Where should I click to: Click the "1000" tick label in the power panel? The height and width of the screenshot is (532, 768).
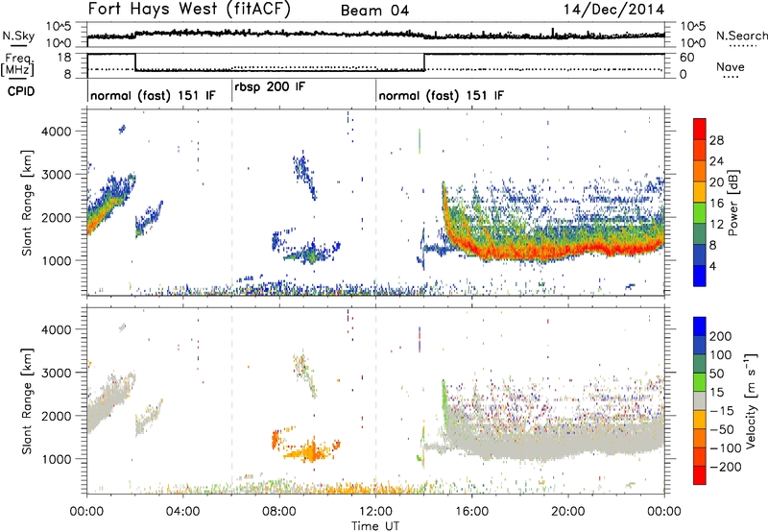pyautogui.click(x=56, y=260)
